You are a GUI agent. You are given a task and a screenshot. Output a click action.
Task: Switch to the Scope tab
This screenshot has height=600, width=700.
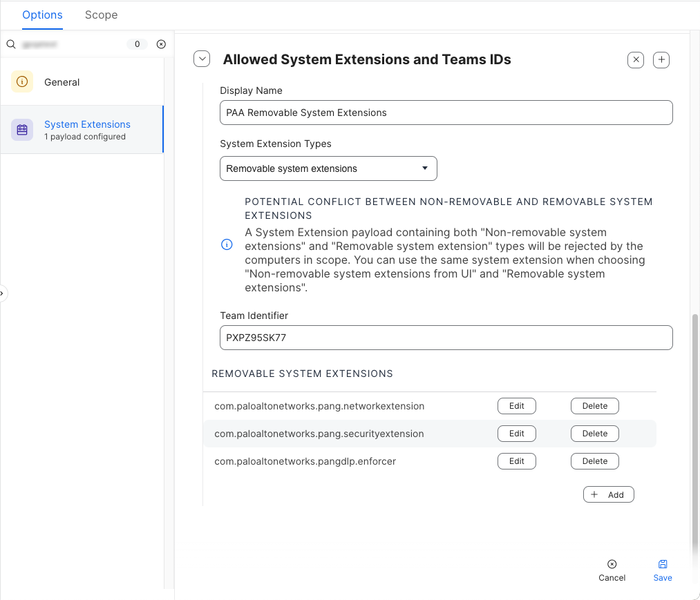(x=101, y=14)
